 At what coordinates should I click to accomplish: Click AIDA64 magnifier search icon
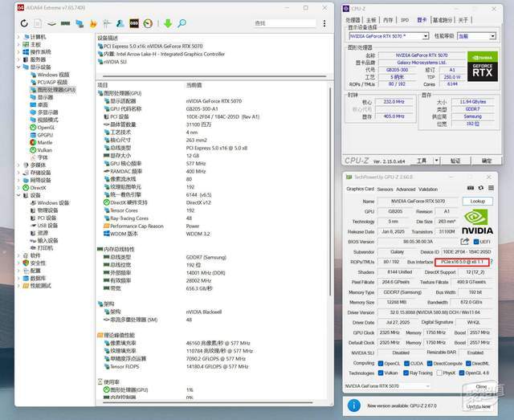[x=182, y=23]
